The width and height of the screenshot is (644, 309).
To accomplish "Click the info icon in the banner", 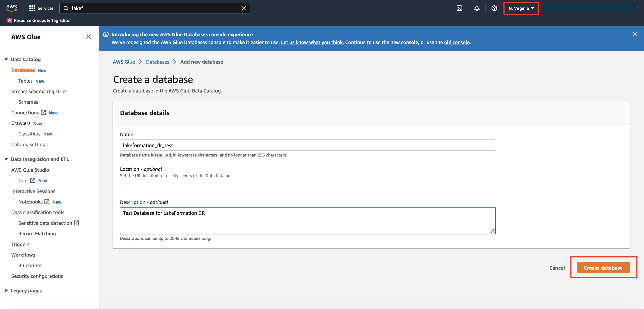I will pyautogui.click(x=106, y=34).
